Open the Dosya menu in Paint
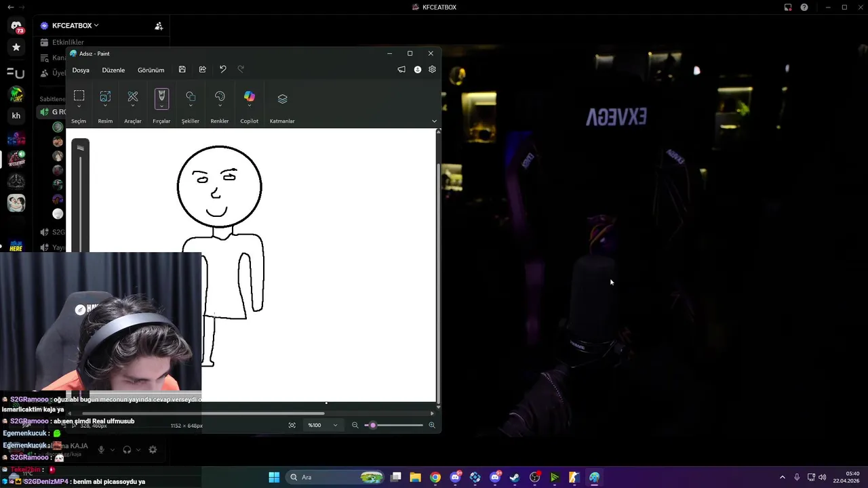This screenshot has width=868, height=488. tap(81, 70)
